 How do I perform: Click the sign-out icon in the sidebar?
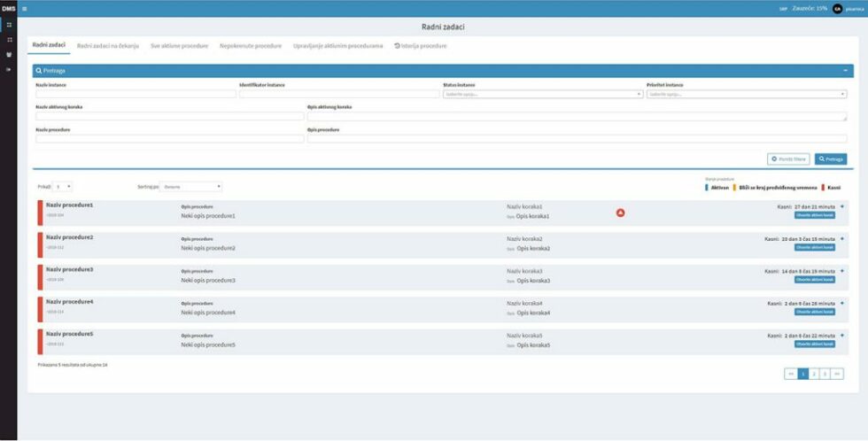(9, 70)
